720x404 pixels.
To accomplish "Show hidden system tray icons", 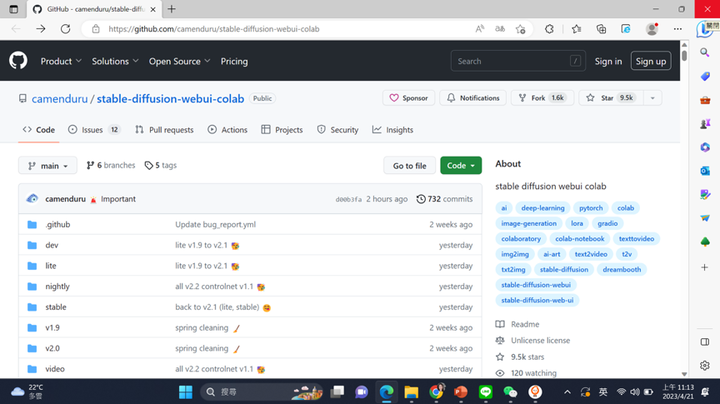I will [567, 392].
